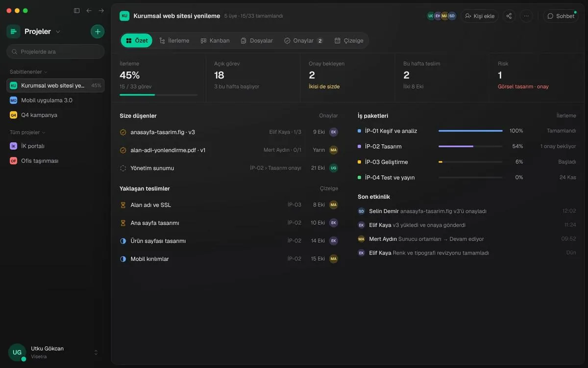Toggle the sidebar panel icon

point(76,10)
